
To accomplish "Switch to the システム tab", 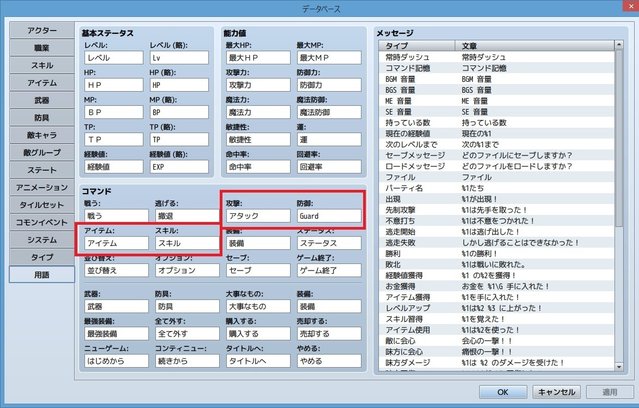I will point(42,240).
